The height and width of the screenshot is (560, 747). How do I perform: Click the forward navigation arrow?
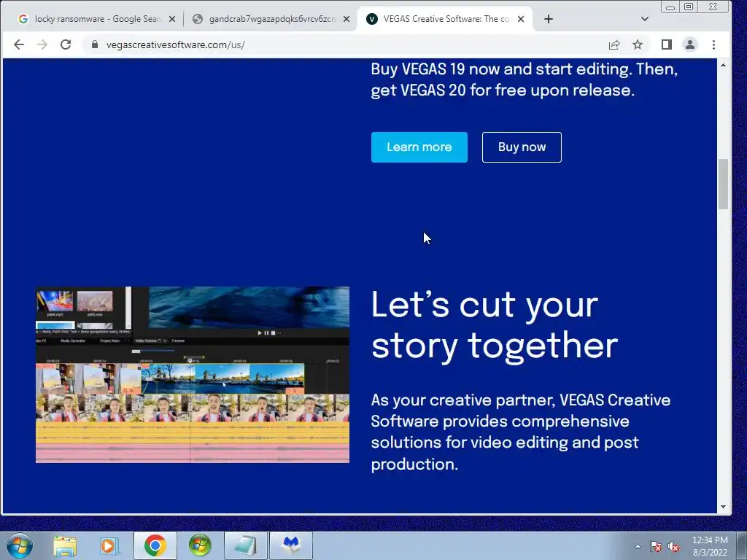point(42,44)
